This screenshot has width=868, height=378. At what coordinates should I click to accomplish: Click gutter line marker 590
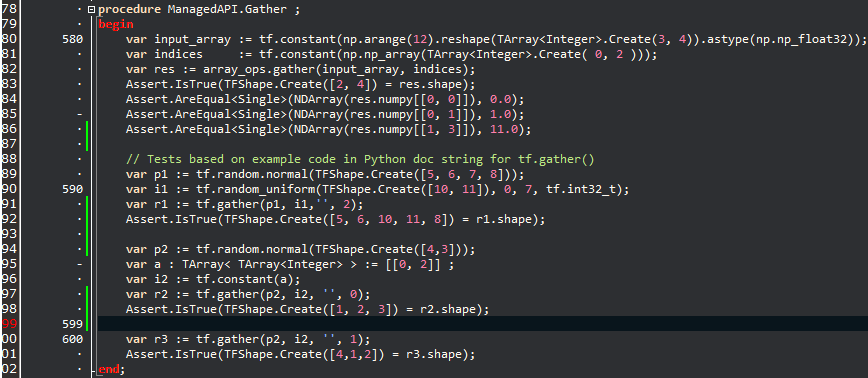(73, 190)
